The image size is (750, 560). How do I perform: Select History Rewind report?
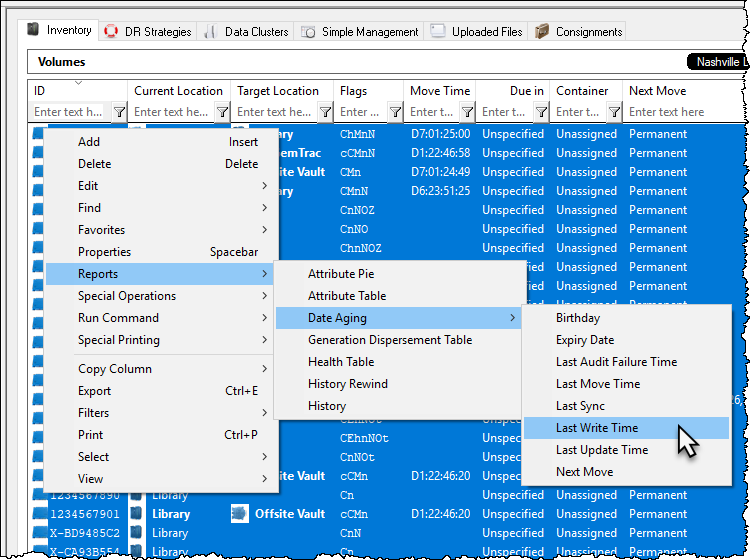[398, 384]
